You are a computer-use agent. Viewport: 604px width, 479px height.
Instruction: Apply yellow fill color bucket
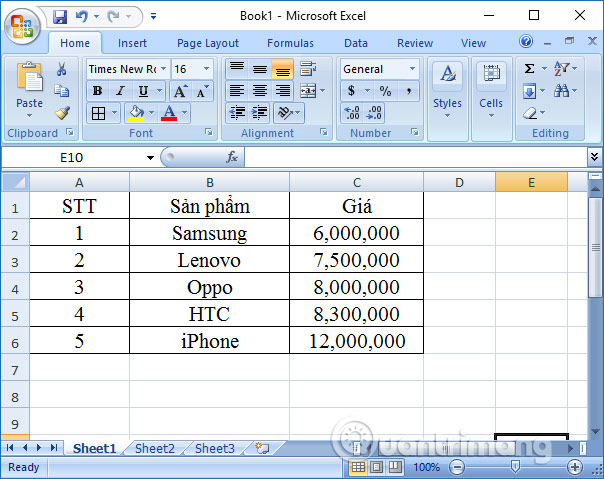click(x=136, y=113)
